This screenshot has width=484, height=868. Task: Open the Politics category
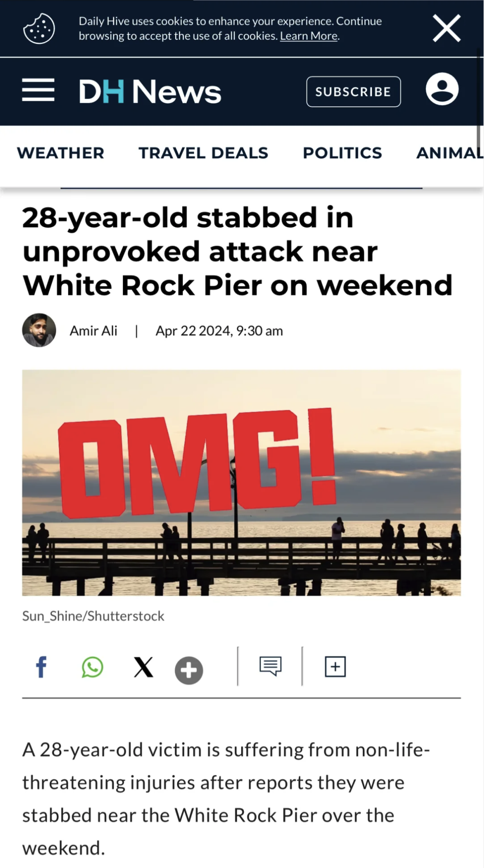tap(342, 153)
